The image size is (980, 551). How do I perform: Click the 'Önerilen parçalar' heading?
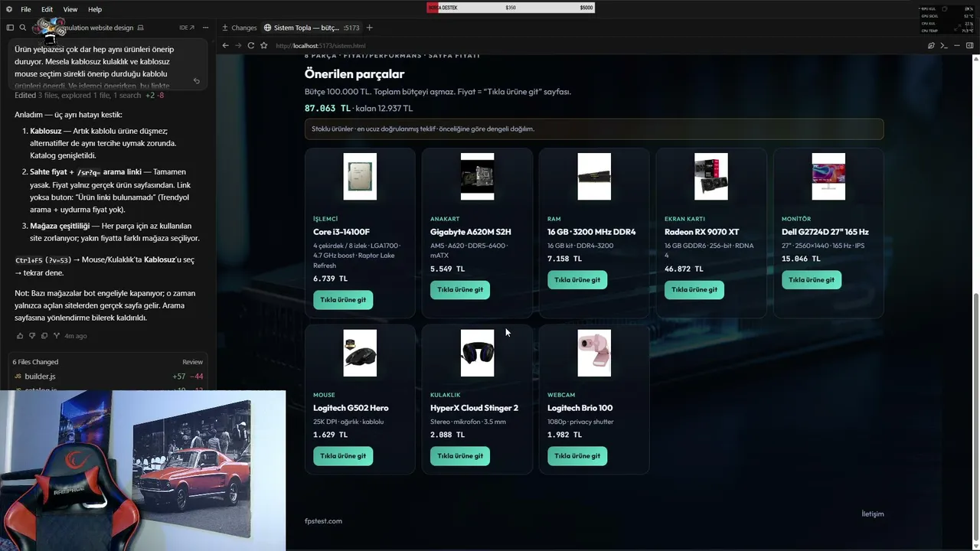[354, 74]
